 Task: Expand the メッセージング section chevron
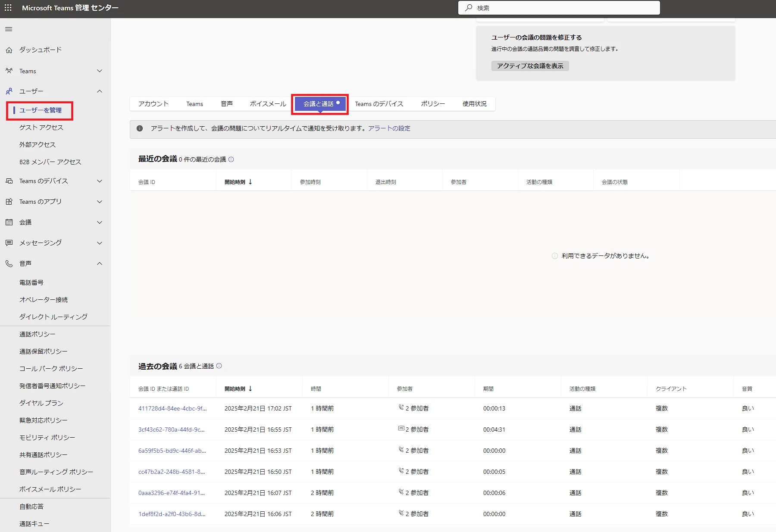(100, 243)
